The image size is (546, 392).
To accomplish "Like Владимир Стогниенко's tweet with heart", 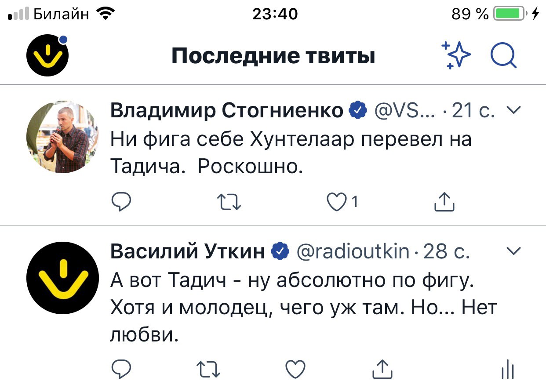I will 336,202.
